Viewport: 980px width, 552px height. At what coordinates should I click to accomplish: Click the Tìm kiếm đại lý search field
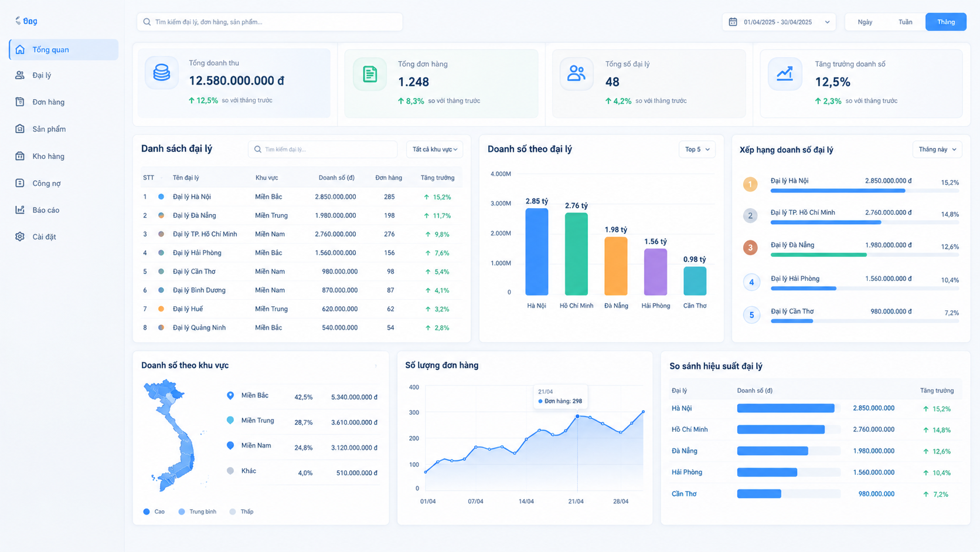(x=322, y=150)
